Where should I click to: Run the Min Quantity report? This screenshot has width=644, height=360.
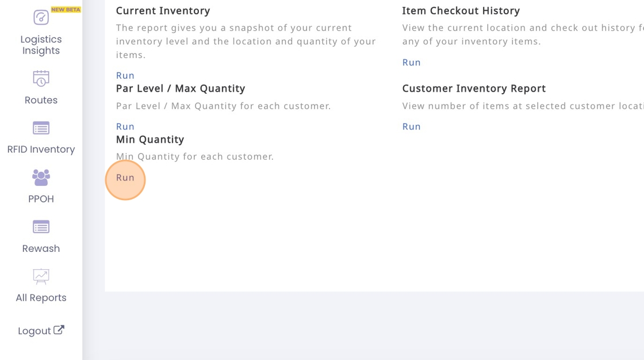(125, 178)
